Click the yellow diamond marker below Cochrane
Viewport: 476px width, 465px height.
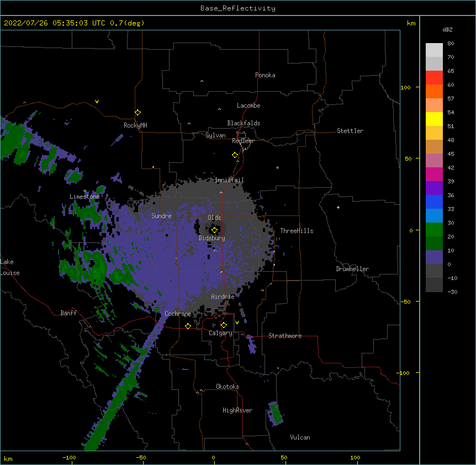tap(188, 326)
